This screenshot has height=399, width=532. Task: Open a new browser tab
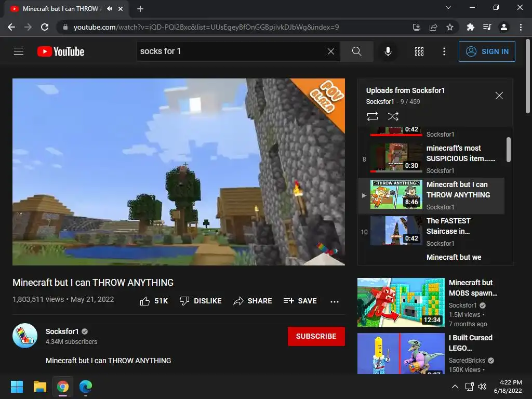pos(140,9)
